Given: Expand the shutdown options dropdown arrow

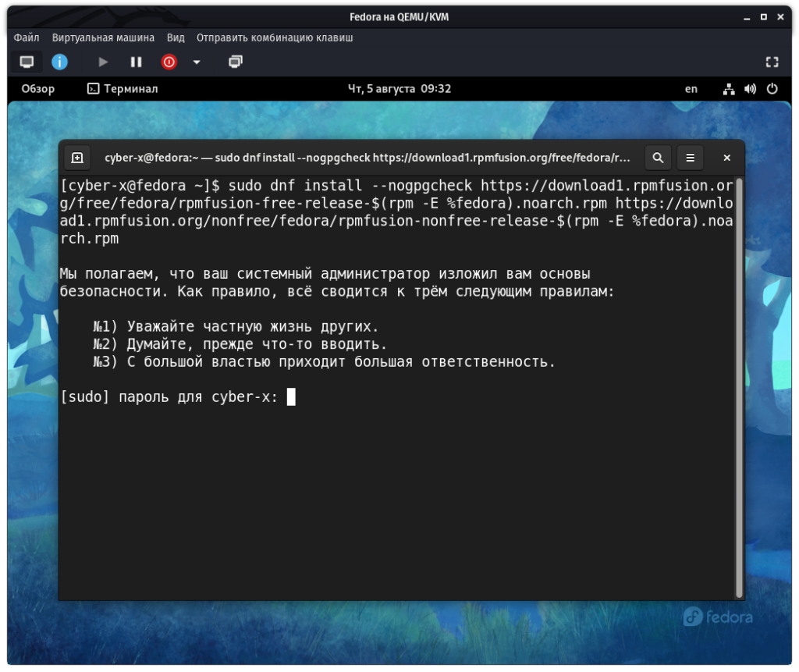Looking at the screenshot, I should [x=197, y=62].
